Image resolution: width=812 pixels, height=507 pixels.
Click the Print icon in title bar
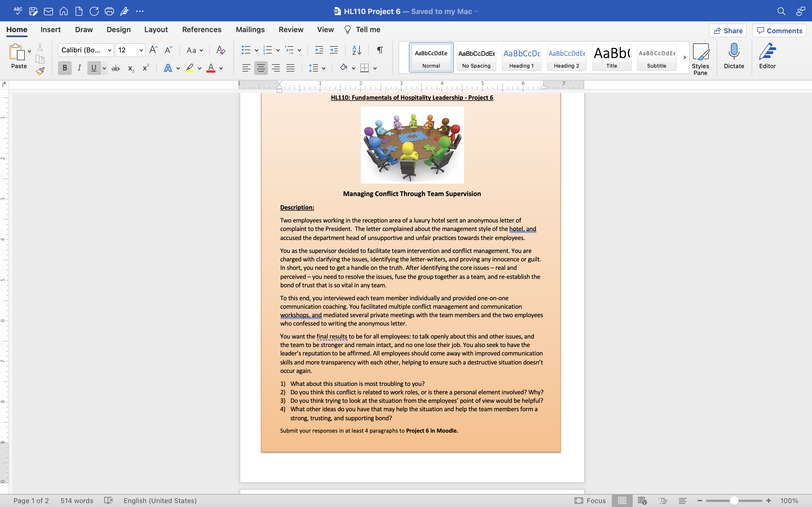pos(109,11)
